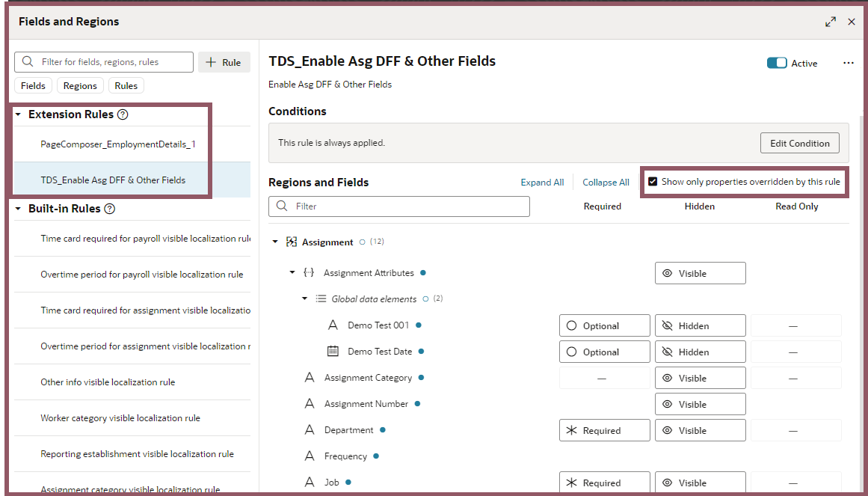Image resolution: width=868 pixels, height=496 pixels.
Task: Select the Fields filter chip
Action: tap(33, 86)
